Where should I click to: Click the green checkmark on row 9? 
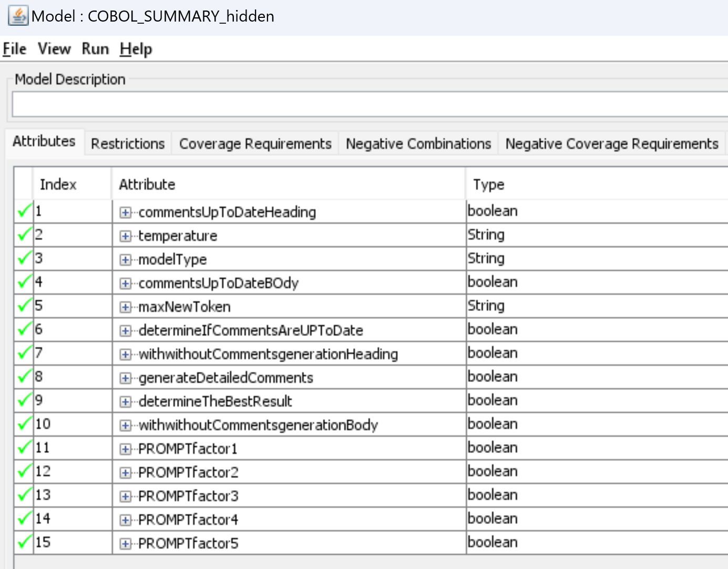(24, 400)
